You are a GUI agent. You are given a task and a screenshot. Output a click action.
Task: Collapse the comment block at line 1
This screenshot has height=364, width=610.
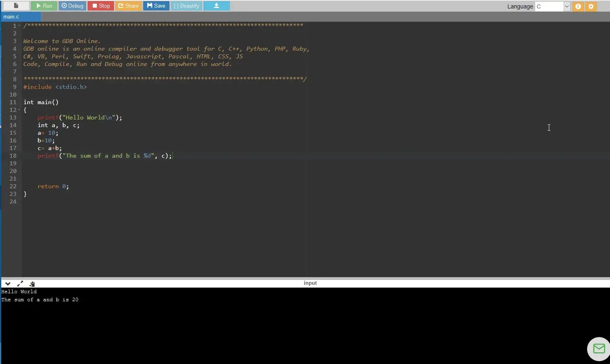(19, 26)
